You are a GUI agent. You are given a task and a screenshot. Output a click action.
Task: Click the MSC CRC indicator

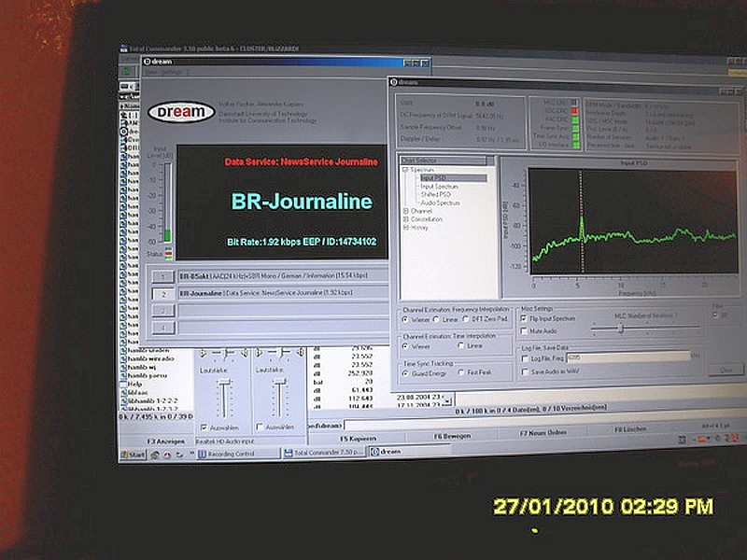point(574,103)
